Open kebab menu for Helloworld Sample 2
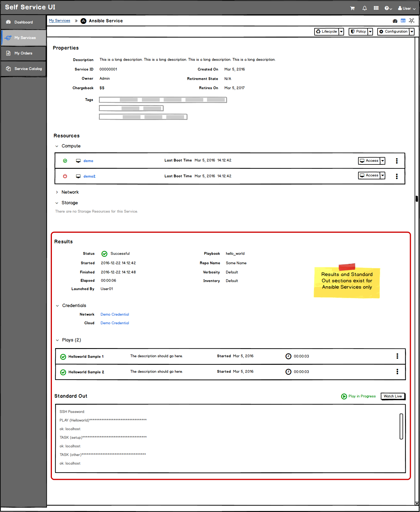 click(397, 372)
